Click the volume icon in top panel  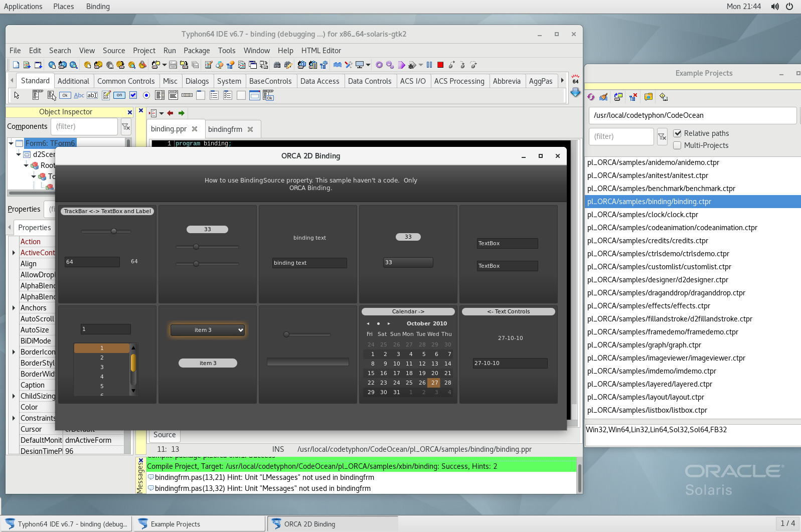(x=775, y=7)
